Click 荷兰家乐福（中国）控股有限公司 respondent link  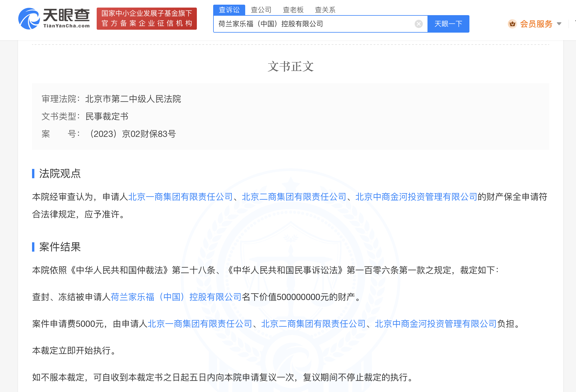click(176, 297)
